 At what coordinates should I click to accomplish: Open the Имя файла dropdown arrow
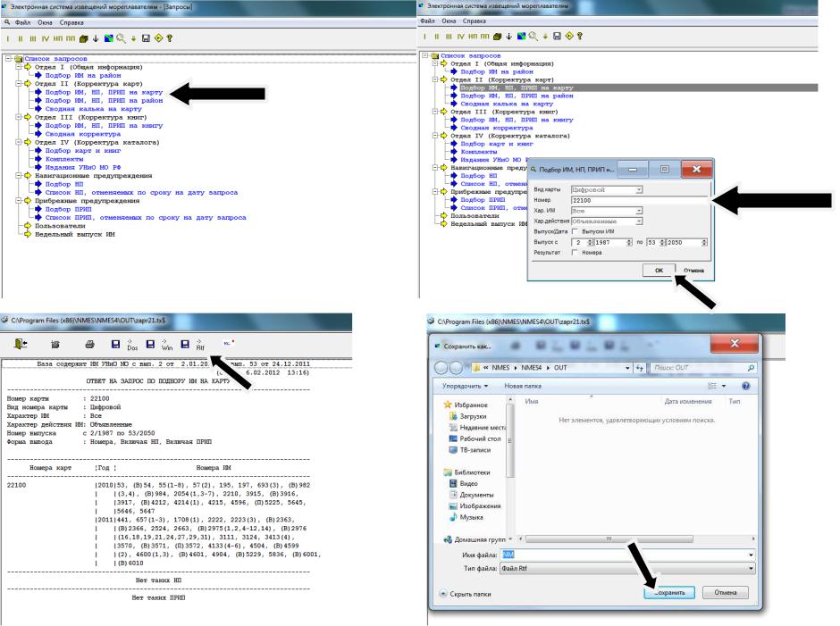[x=751, y=555]
